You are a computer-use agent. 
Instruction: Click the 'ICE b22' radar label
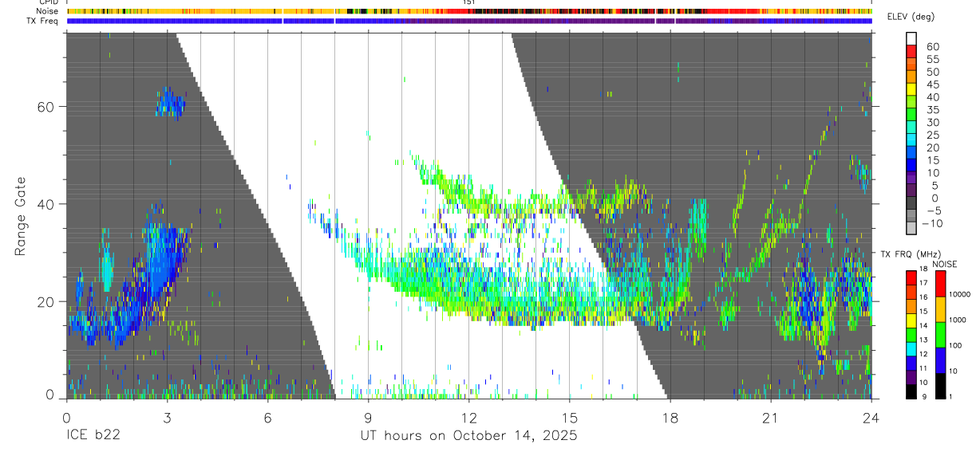[93, 436]
